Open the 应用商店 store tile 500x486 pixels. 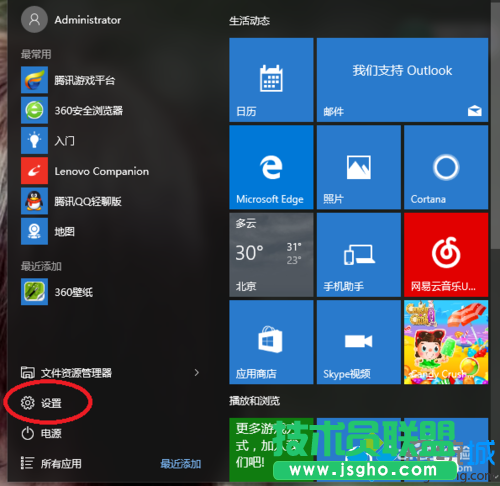271,342
